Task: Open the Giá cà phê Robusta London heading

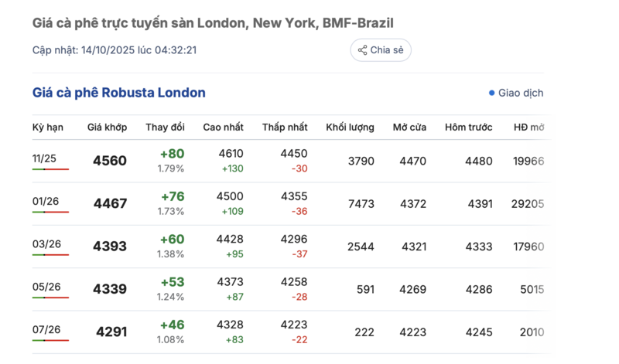Action: (x=119, y=93)
